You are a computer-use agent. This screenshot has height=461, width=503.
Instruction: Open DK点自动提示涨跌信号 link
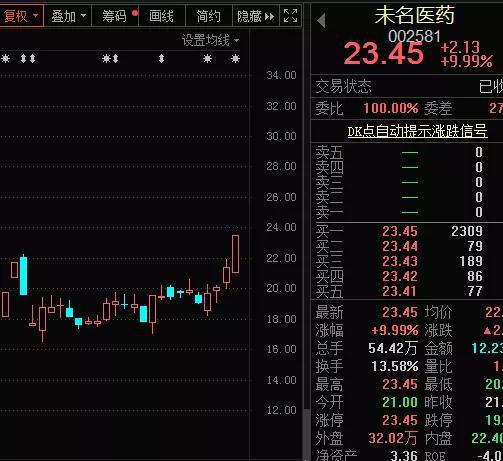(417, 131)
